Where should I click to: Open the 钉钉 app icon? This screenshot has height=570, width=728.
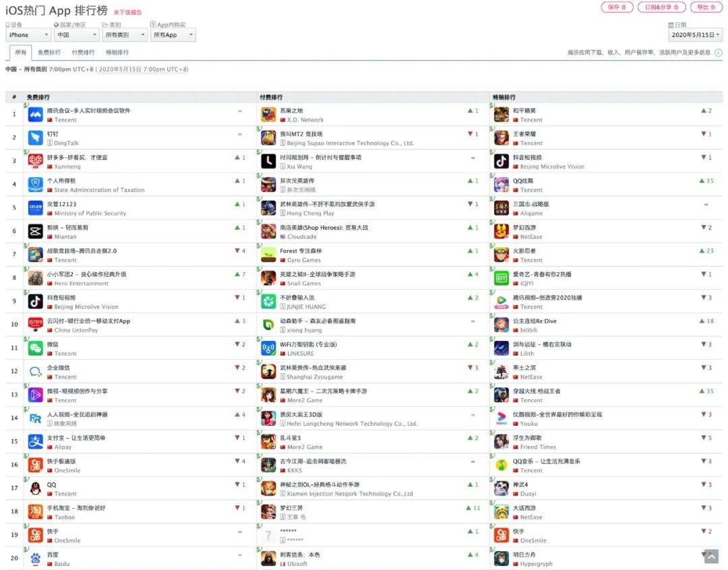click(x=35, y=138)
